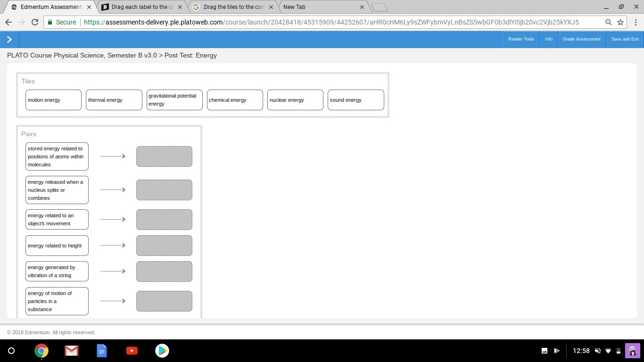644x362 pixels.
Task: Bookmark this page with the star
Action: tap(620, 22)
